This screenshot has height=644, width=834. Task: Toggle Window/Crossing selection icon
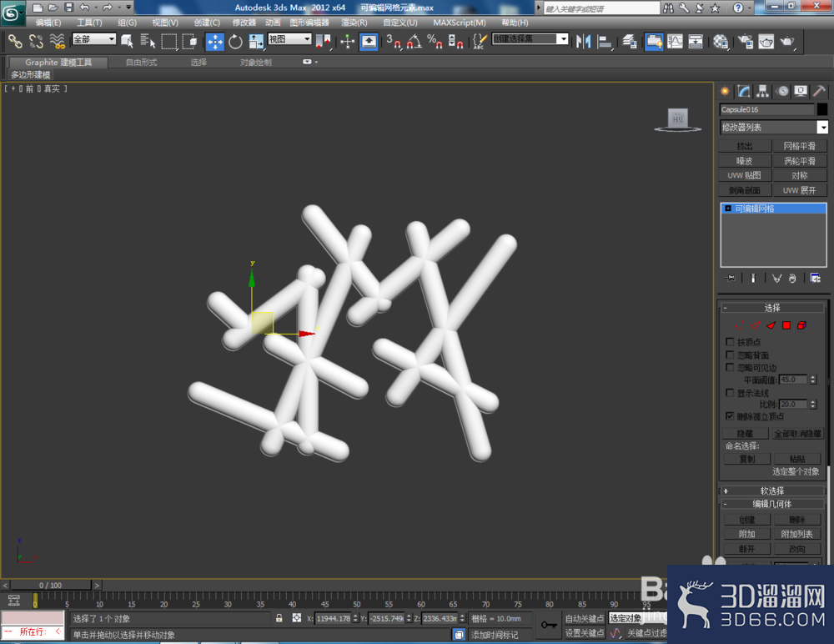click(x=189, y=41)
